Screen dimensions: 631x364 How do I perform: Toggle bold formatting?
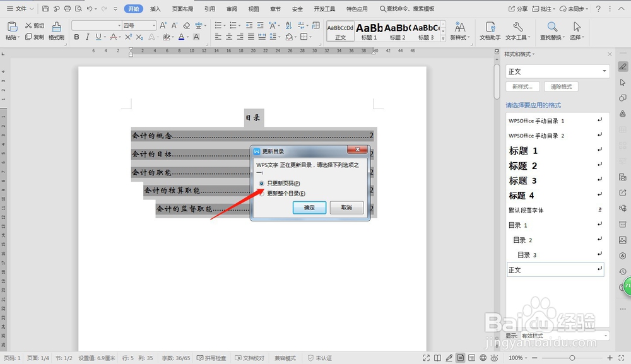click(x=76, y=37)
